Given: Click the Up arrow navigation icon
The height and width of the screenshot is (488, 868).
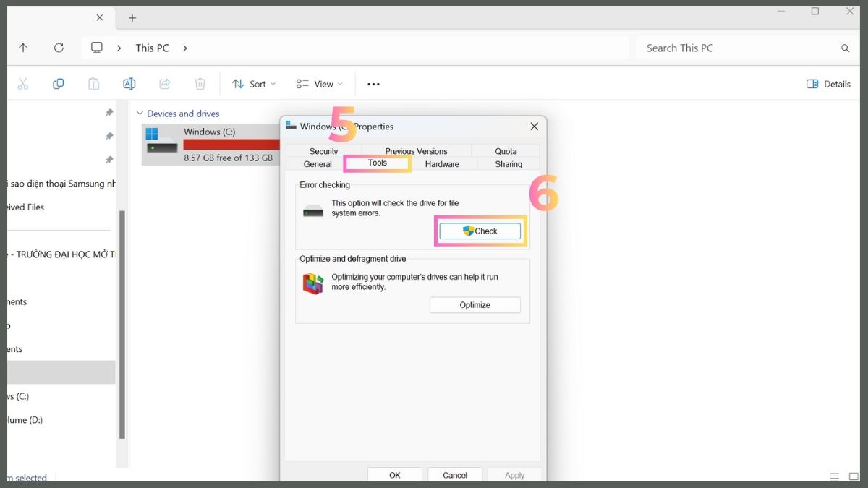Looking at the screenshot, I should pos(23,48).
